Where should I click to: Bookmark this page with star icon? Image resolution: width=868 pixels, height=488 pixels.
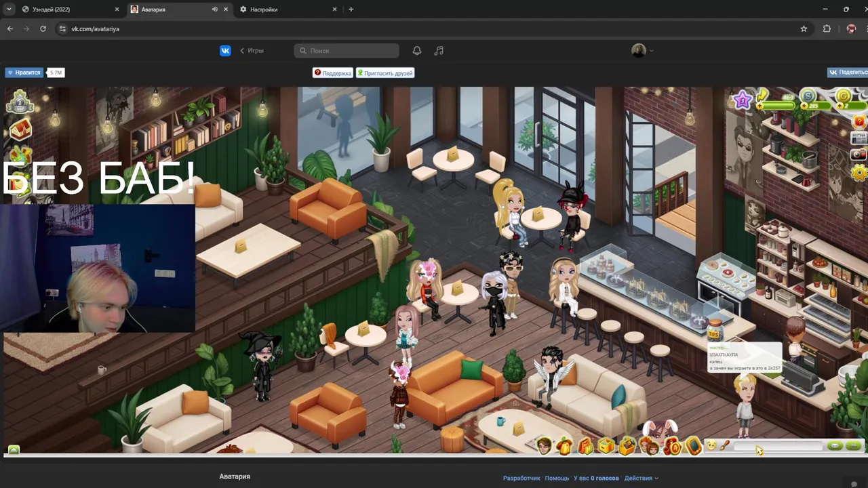click(804, 28)
